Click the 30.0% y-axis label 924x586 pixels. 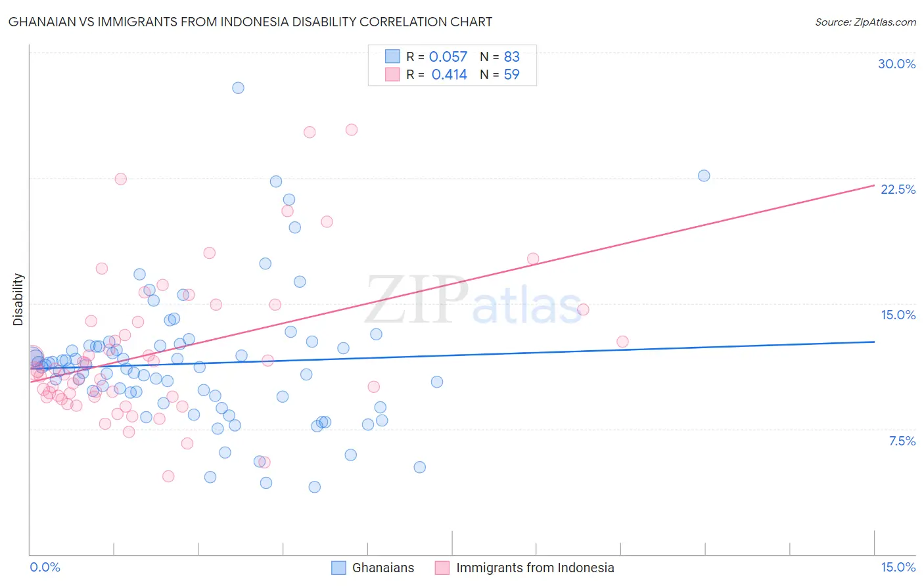(896, 64)
